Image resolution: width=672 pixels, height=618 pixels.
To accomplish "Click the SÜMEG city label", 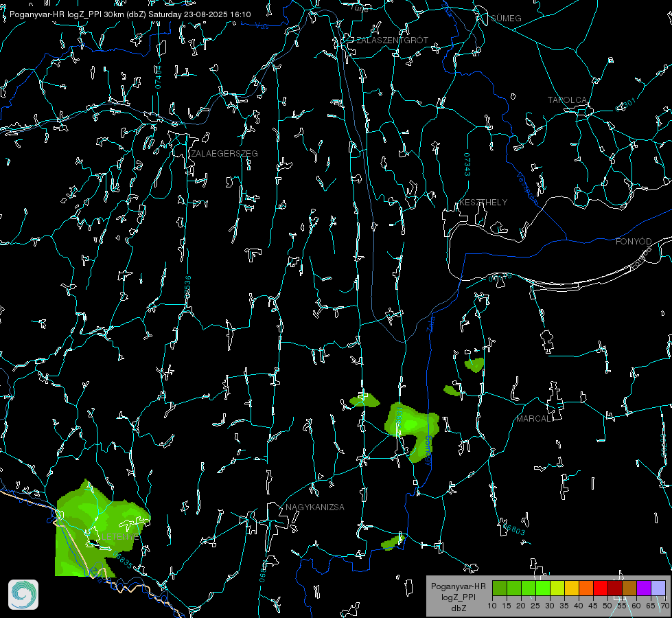I will tap(506, 19).
